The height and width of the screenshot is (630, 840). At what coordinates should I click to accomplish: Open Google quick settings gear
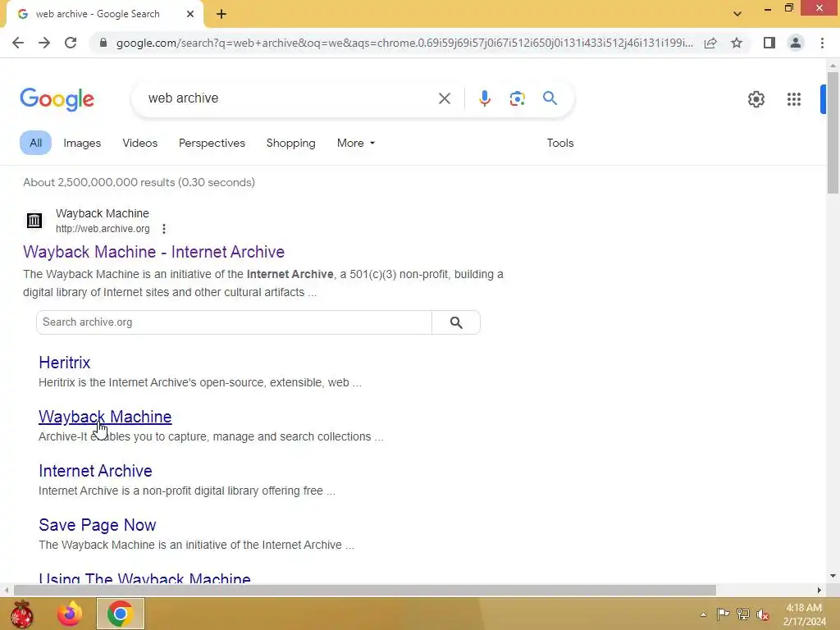tap(756, 99)
